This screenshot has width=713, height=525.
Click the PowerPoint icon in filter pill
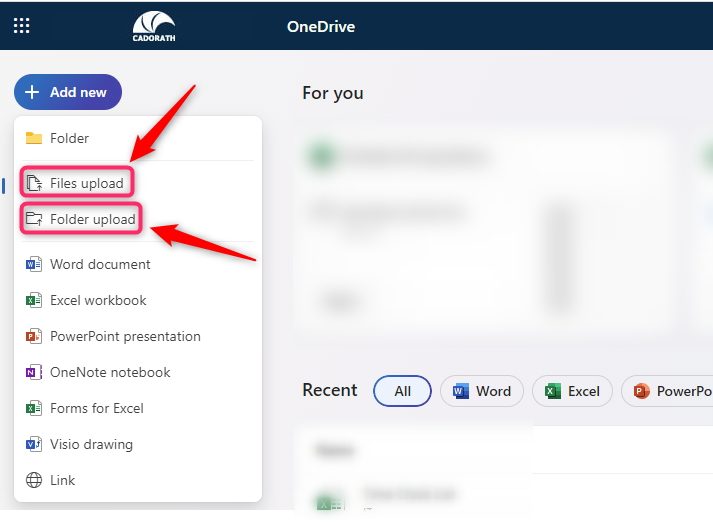641,391
